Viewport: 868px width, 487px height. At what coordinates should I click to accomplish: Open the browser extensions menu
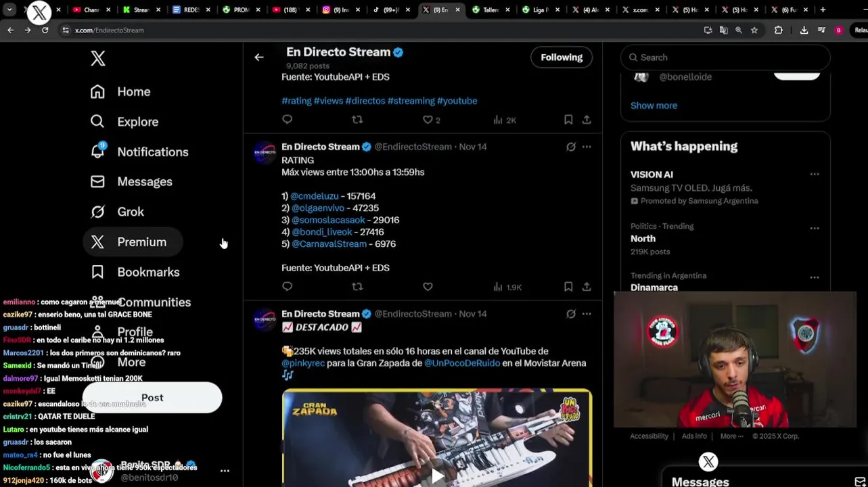coord(778,30)
